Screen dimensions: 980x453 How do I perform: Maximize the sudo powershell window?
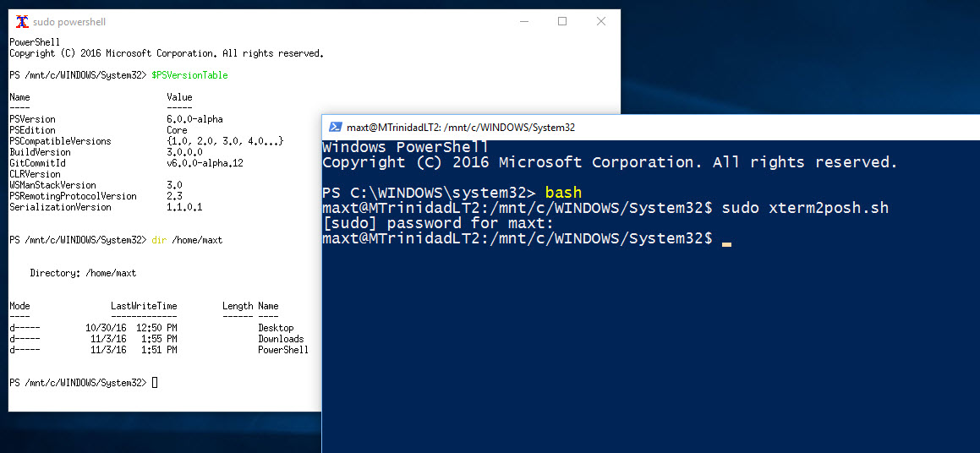tap(562, 21)
